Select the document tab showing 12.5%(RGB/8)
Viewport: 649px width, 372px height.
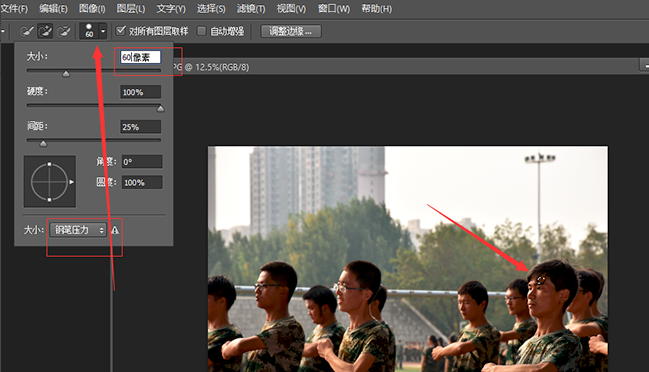[x=210, y=67]
